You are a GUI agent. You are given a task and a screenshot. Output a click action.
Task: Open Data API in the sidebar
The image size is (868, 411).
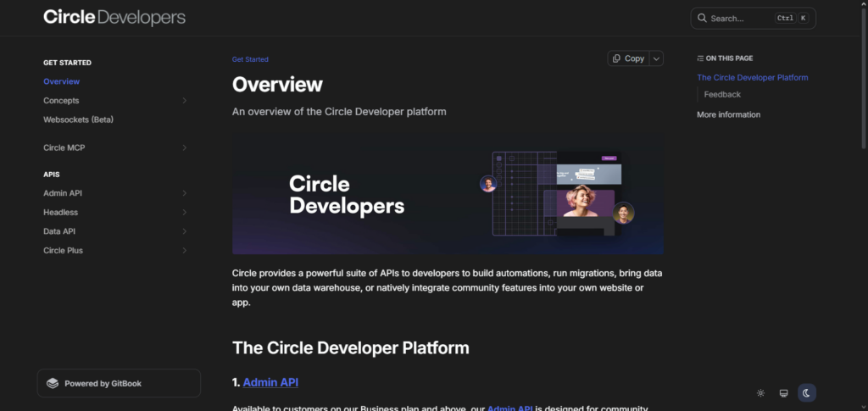(x=59, y=231)
